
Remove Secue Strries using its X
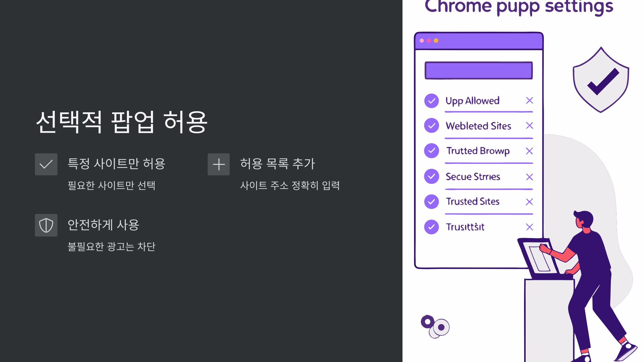(529, 177)
